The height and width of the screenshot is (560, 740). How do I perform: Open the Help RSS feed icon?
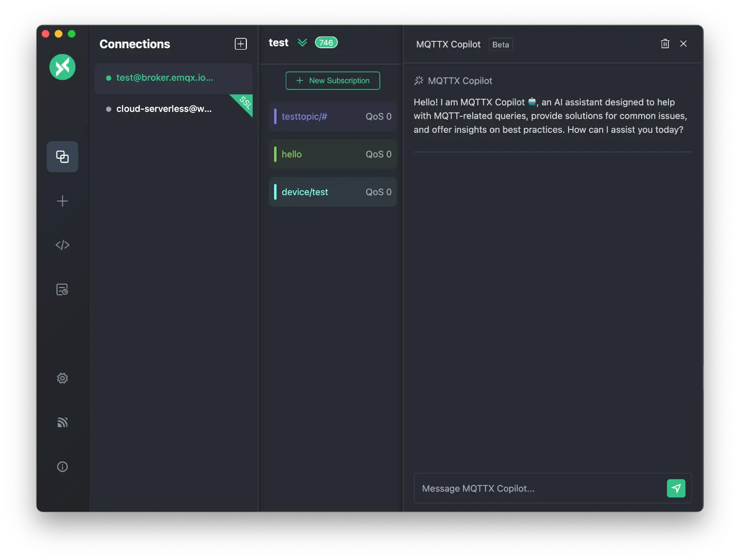[62, 422]
